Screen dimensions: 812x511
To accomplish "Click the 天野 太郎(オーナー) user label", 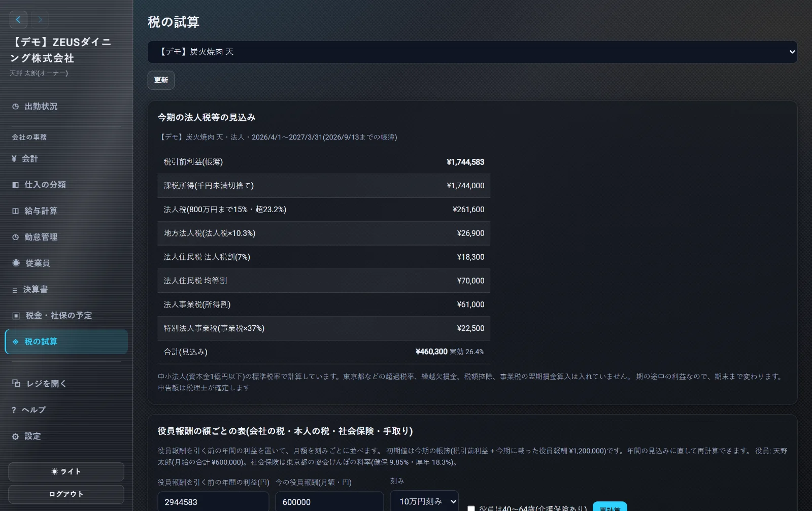I will [39, 73].
